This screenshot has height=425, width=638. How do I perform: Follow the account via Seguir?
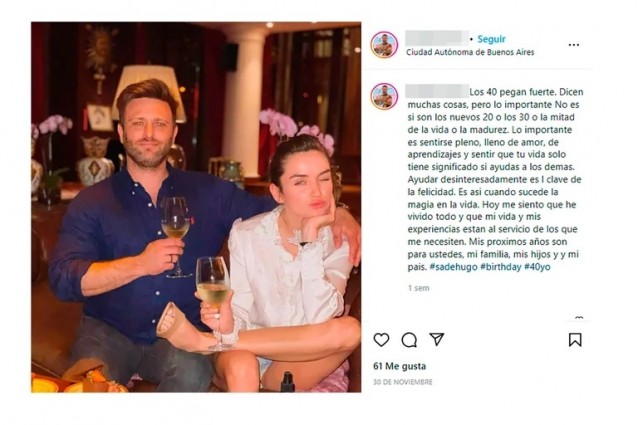point(491,39)
